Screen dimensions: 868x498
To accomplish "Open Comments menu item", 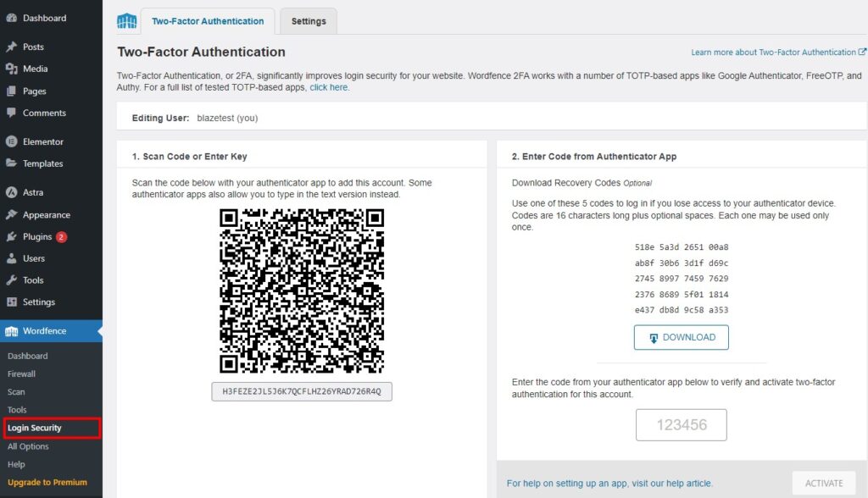I will [x=44, y=113].
